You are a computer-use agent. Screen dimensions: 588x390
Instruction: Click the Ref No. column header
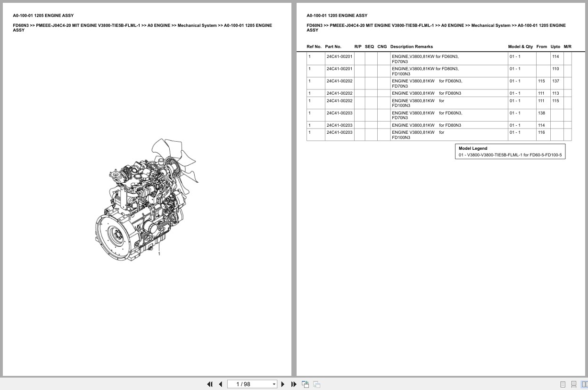pos(314,47)
